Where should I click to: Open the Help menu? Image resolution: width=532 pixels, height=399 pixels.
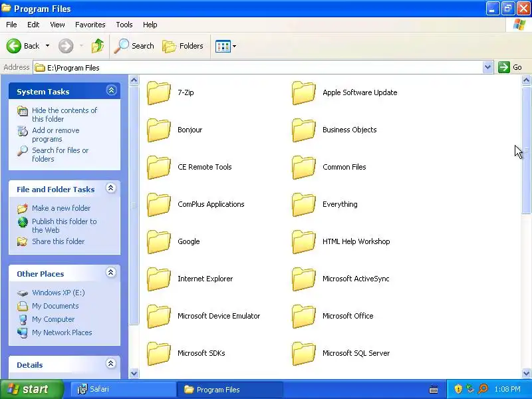pyautogui.click(x=150, y=25)
